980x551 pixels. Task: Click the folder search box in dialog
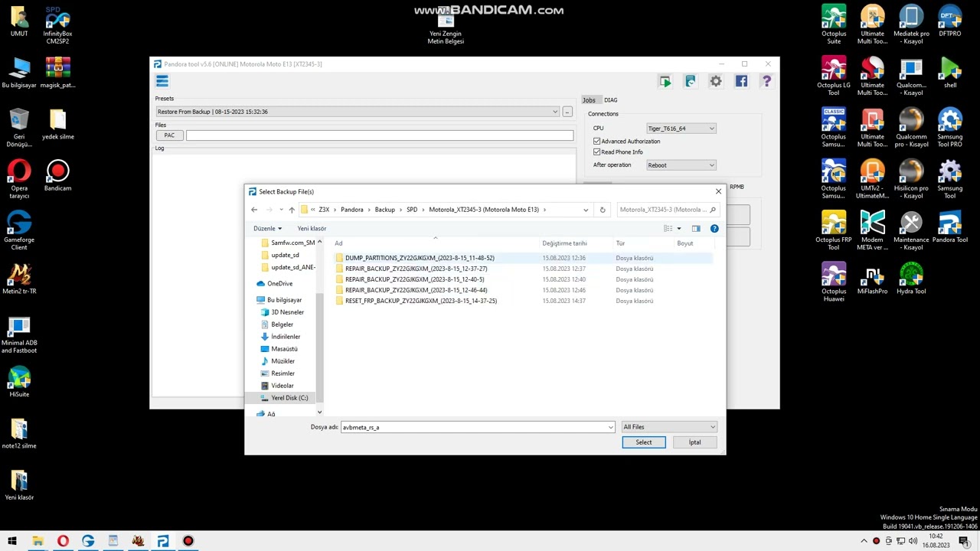point(668,210)
